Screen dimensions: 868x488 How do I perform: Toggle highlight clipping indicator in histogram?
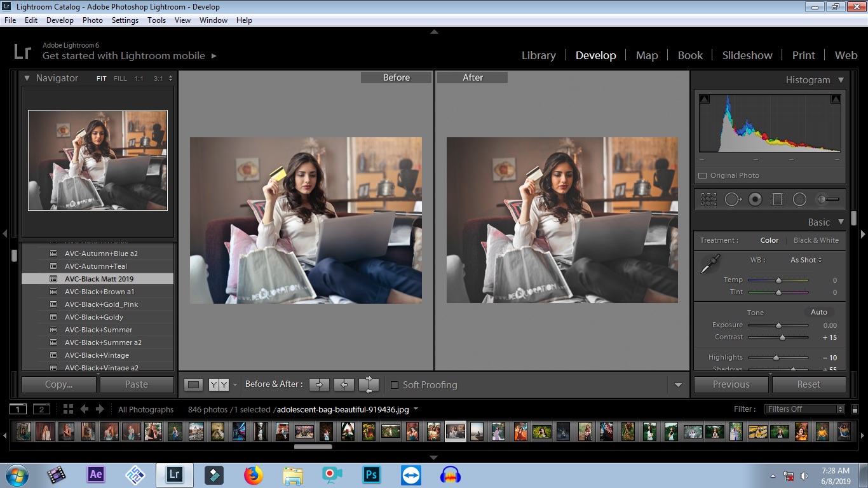[x=836, y=99]
